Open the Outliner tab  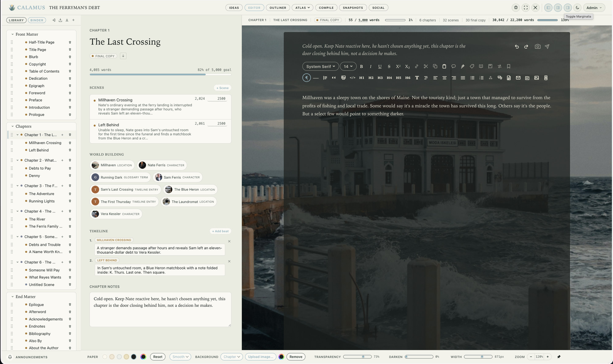pyautogui.click(x=278, y=8)
